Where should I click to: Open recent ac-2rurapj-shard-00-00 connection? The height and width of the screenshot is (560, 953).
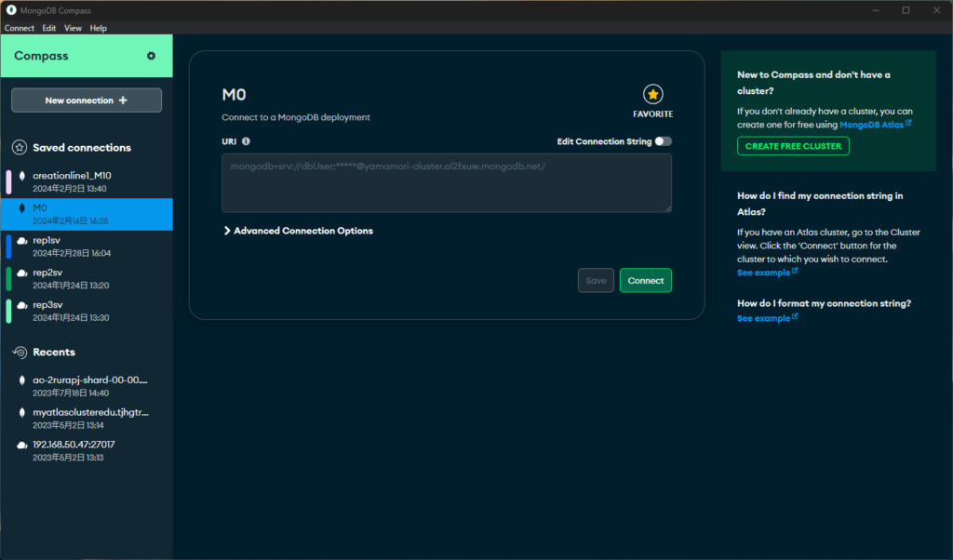(87, 386)
